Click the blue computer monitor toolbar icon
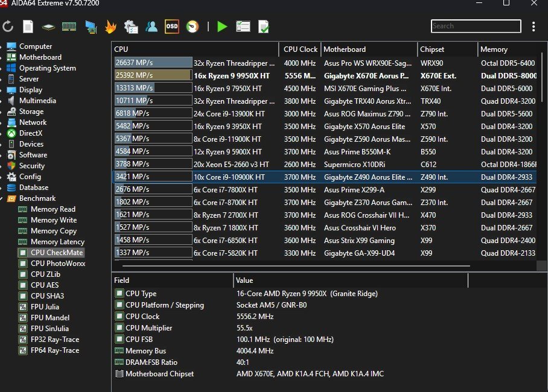Screen dimensions: 548x392 click(91, 27)
